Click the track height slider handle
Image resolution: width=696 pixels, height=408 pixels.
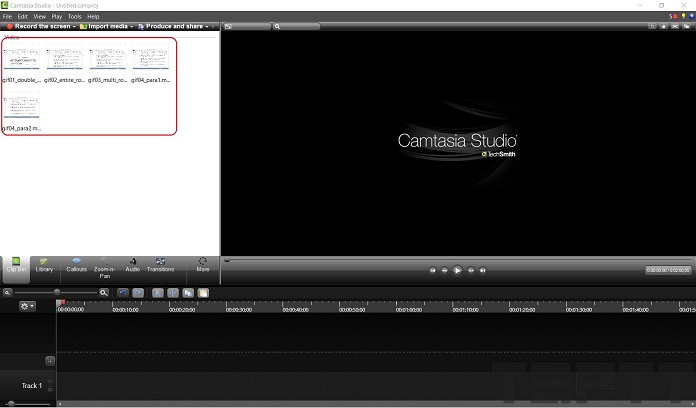click(x=11, y=404)
